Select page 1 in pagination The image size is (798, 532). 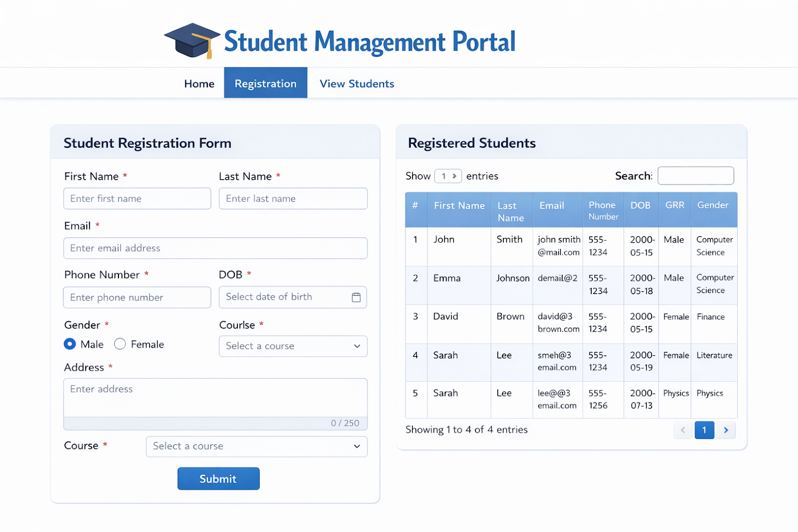coord(704,430)
